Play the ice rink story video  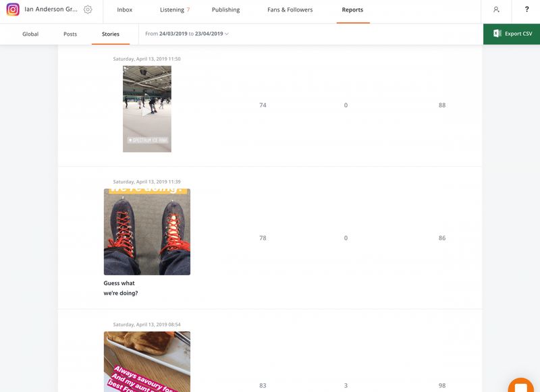(147, 111)
